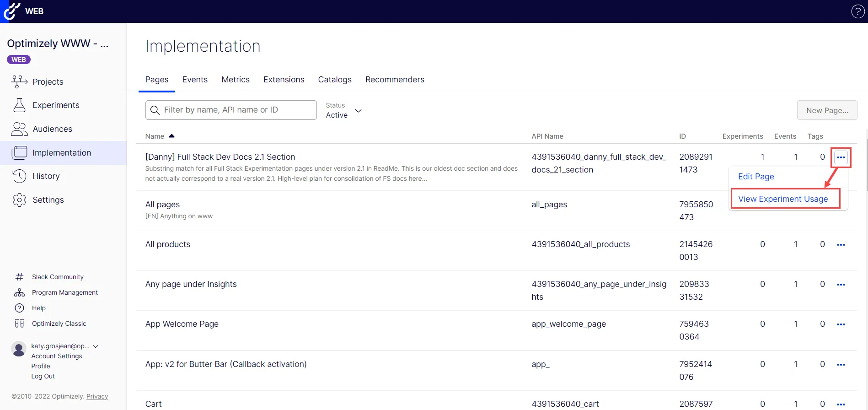Open Account Settings link
The width and height of the screenshot is (868, 410).
coord(57,356)
